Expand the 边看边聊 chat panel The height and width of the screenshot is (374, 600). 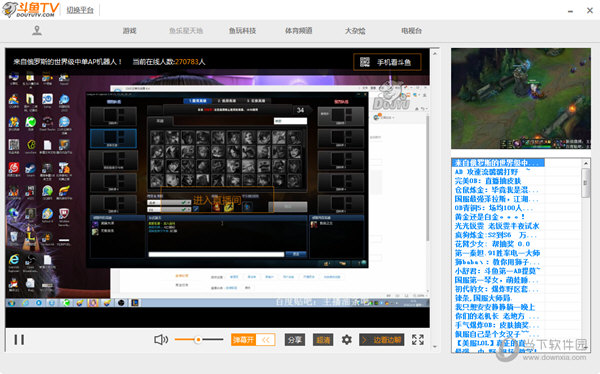[x=382, y=340]
